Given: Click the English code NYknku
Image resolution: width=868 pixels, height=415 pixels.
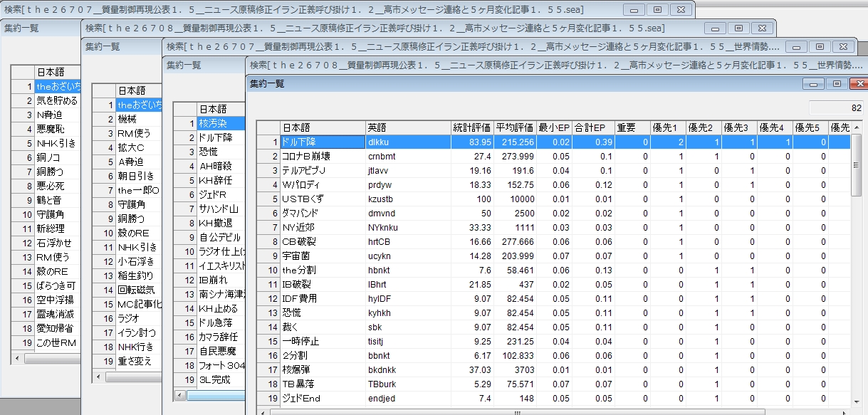Looking at the screenshot, I should tap(408, 227).
